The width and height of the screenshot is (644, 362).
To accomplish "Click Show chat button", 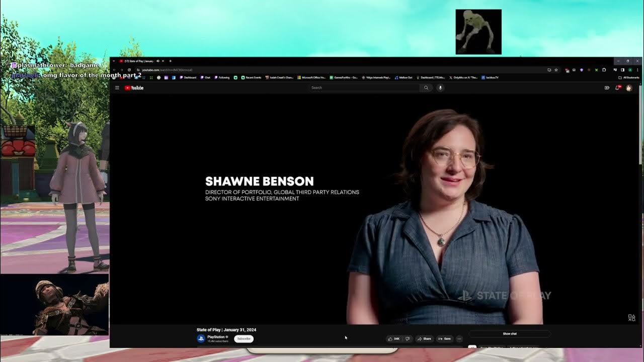I will (510, 333).
